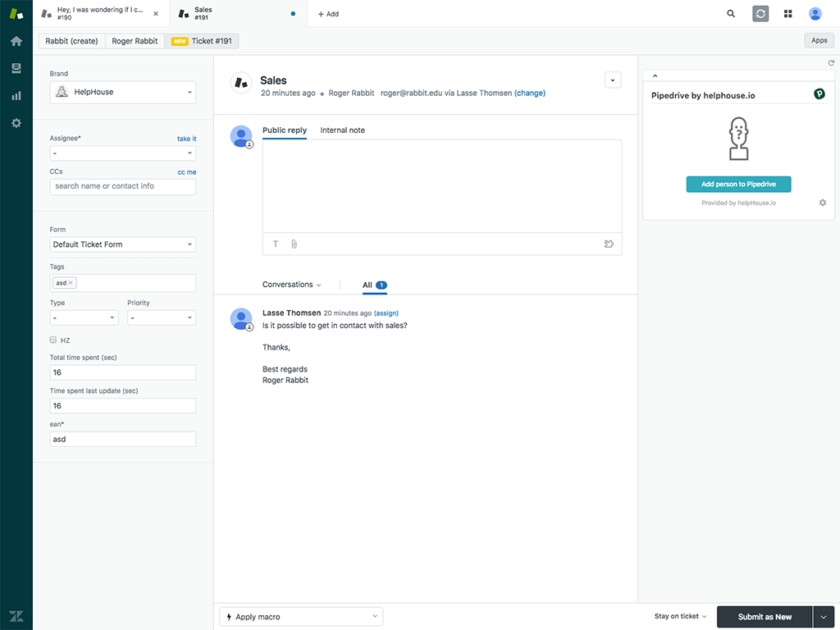Viewport: 840px width, 630px height.
Task: Open the Brand HelpHouse dropdown
Action: (123, 92)
